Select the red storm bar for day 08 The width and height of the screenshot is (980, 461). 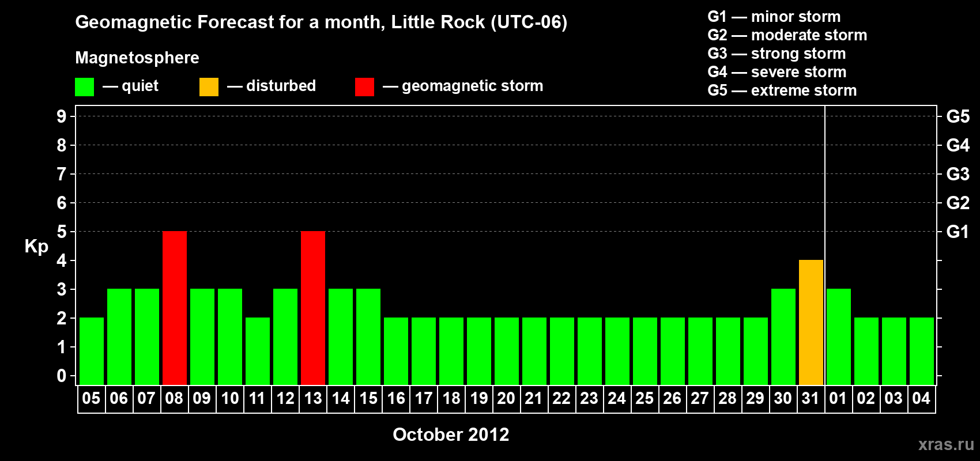(175, 308)
